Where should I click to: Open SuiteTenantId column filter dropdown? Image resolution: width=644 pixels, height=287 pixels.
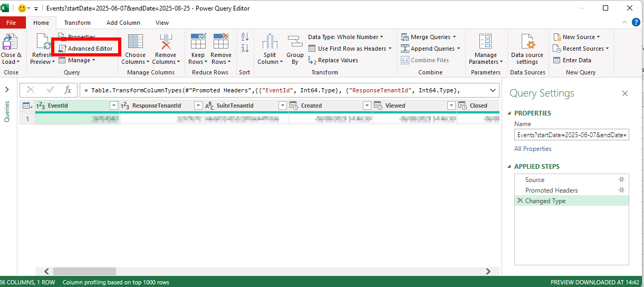click(282, 106)
